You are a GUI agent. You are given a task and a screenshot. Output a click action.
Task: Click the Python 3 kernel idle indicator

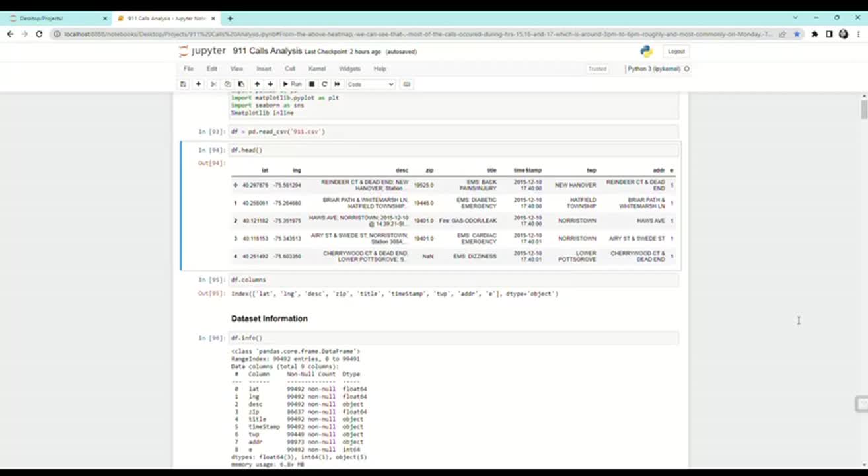(x=686, y=69)
